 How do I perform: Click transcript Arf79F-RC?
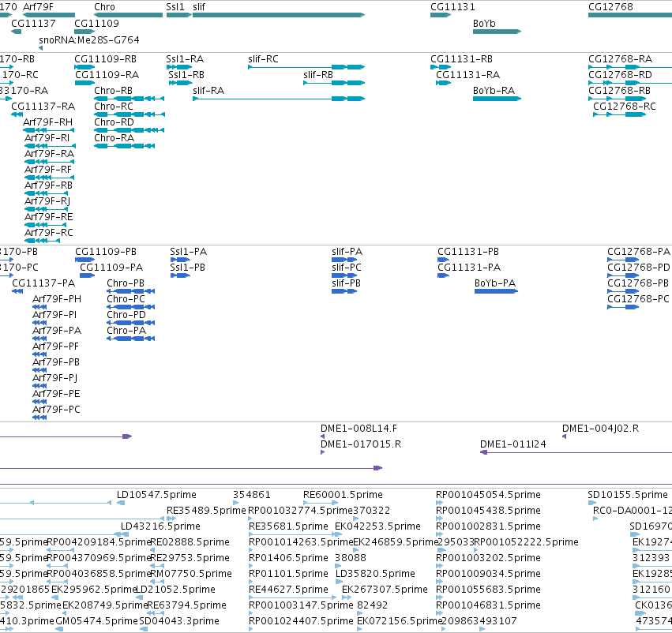coord(49,233)
